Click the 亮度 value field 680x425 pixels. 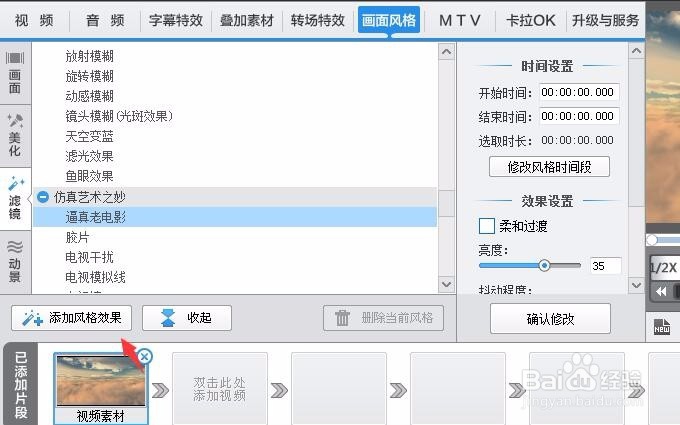point(606,265)
